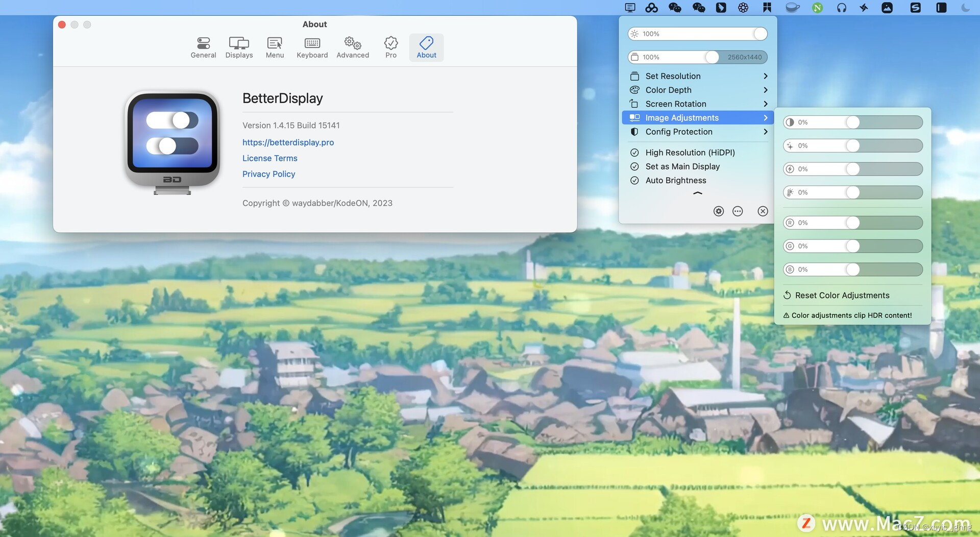Switch to the General tab

[203, 47]
